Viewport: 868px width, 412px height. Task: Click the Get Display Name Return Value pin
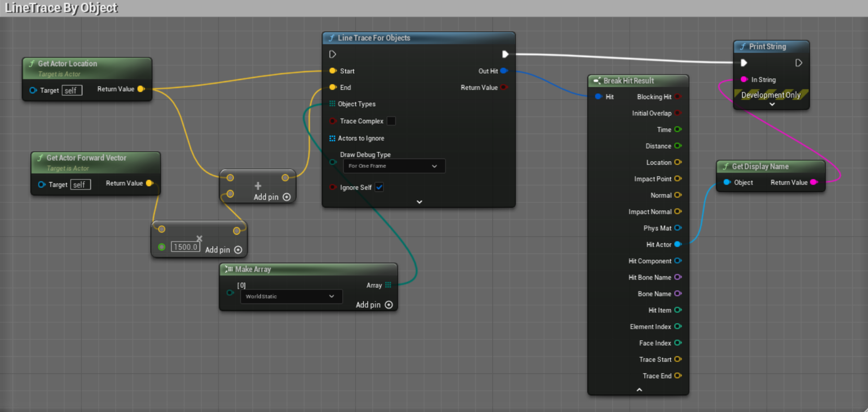click(x=814, y=182)
